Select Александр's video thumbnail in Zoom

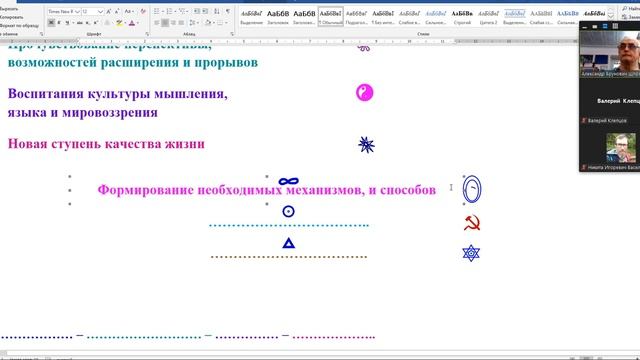pyautogui.click(x=610, y=54)
